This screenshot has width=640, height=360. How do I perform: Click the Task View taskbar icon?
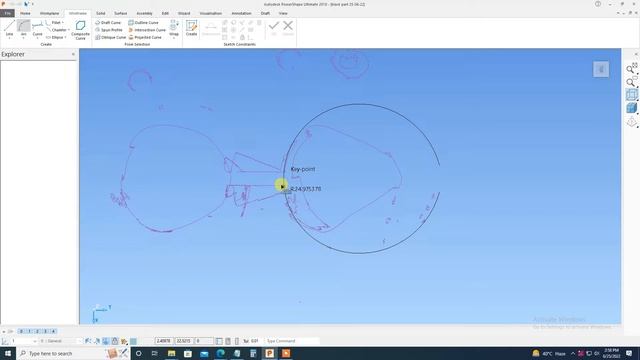(155, 353)
